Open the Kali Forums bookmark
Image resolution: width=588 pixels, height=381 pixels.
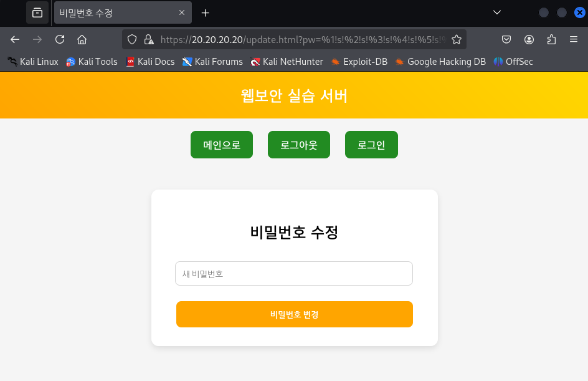[x=212, y=62]
